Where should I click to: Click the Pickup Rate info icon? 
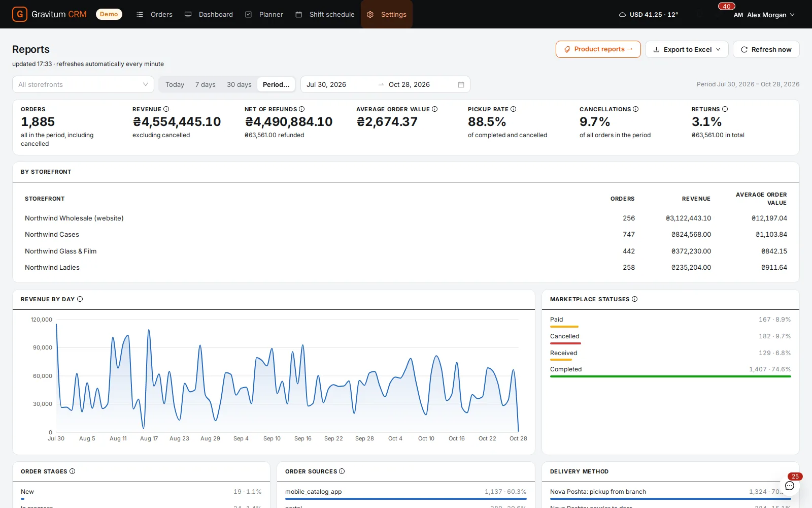513,109
